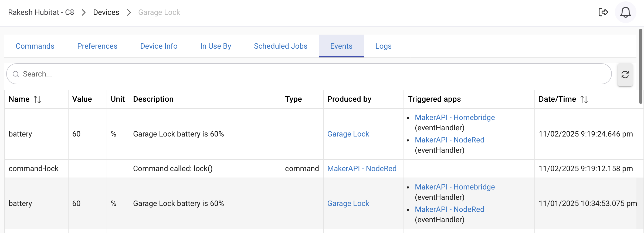Open first MakerAPI - Homebridge triggered app
This screenshot has width=644, height=233.
(x=455, y=118)
